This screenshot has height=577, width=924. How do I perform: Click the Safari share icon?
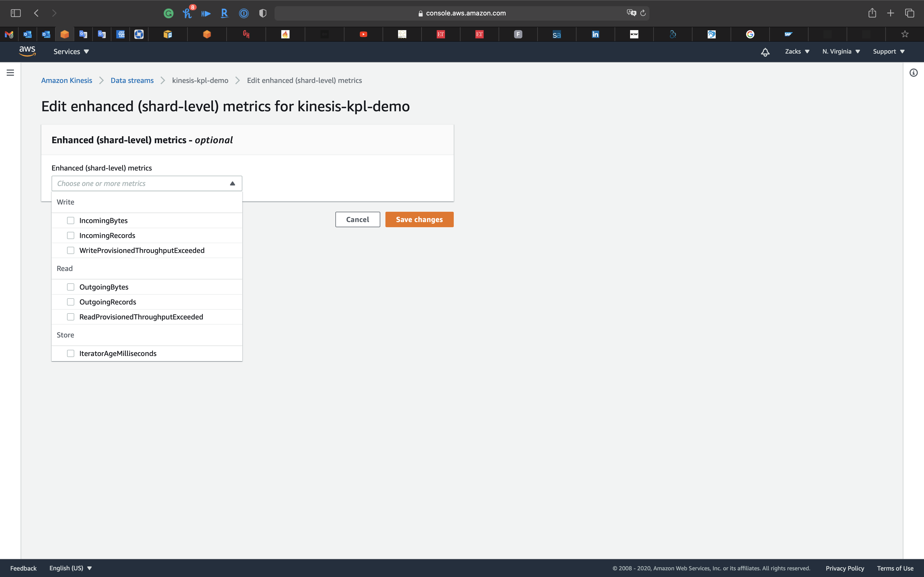click(x=872, y=13)
